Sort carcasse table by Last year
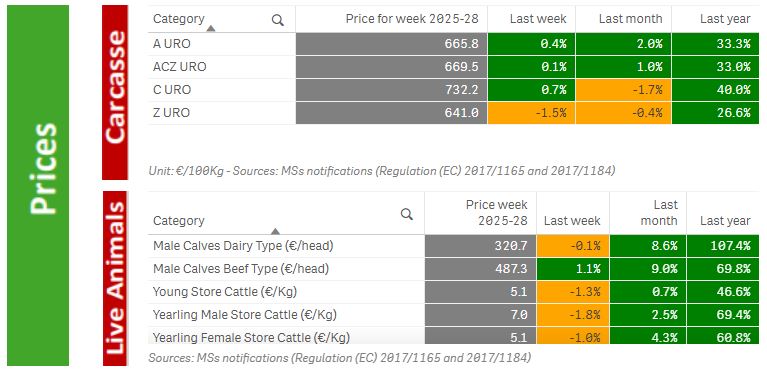767x371 pixels. click(x=725, y=19)
